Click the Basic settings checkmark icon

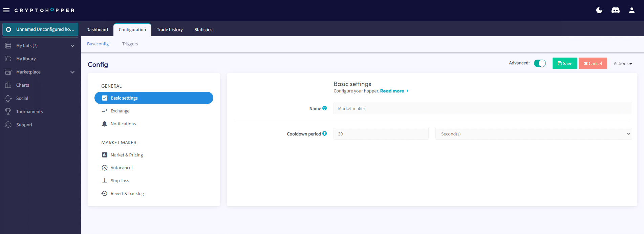point(105,98)
